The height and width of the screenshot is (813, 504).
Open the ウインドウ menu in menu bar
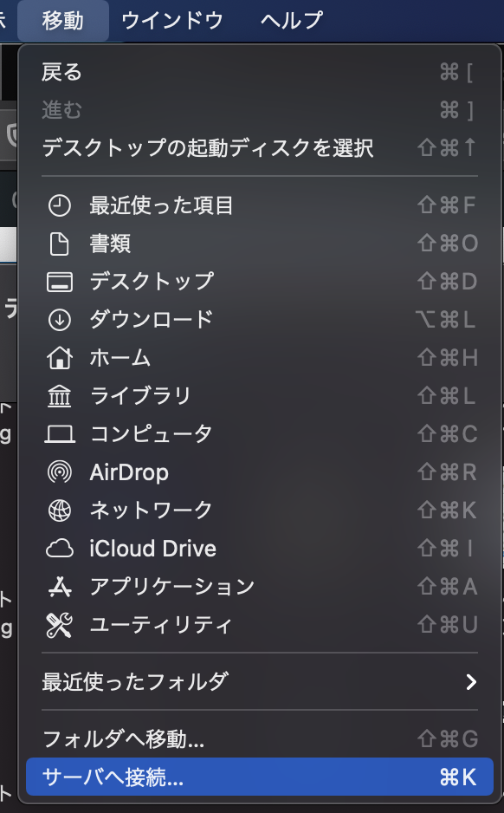pos(172,21)
